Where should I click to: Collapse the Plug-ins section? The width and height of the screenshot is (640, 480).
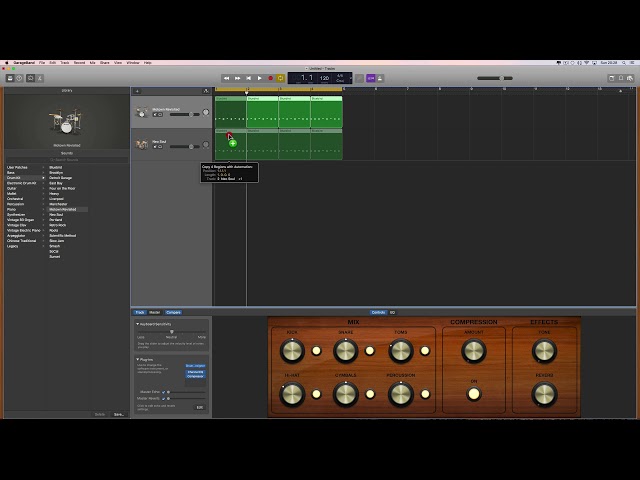tap(138, 359)
